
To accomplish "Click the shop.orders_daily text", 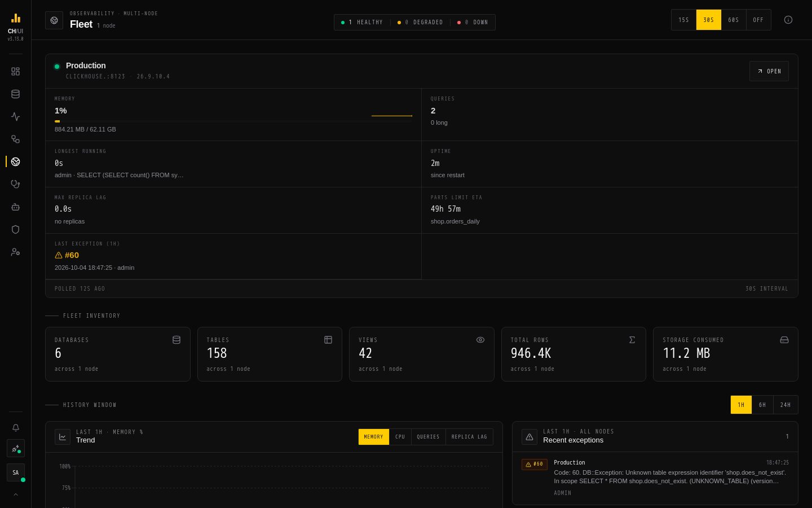I will click(455, 221).
